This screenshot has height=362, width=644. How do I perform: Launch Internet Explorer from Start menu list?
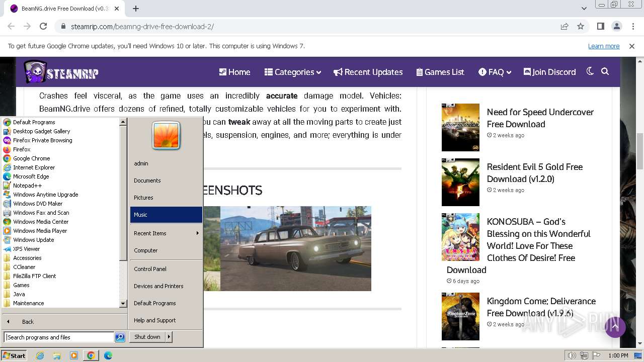coord(34,167)
